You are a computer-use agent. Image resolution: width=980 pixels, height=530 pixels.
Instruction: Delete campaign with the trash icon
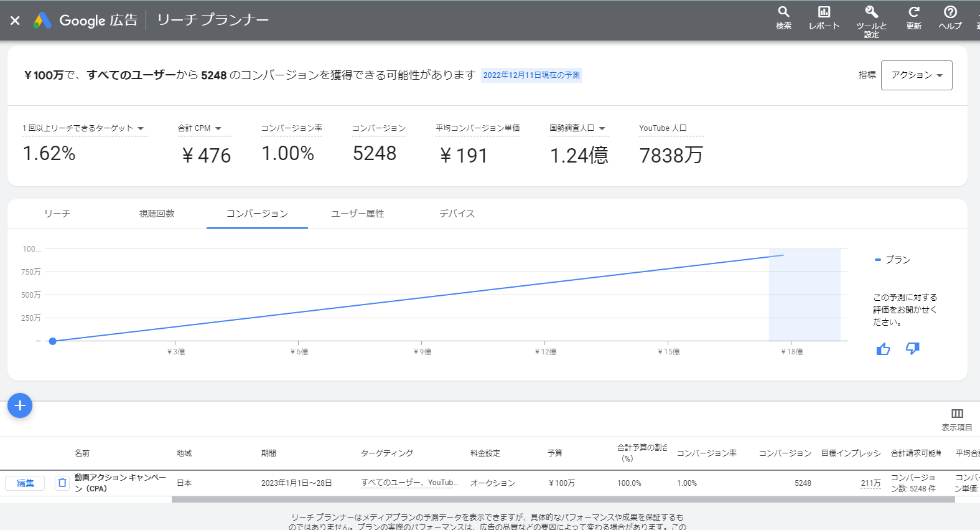coord(62,483)
